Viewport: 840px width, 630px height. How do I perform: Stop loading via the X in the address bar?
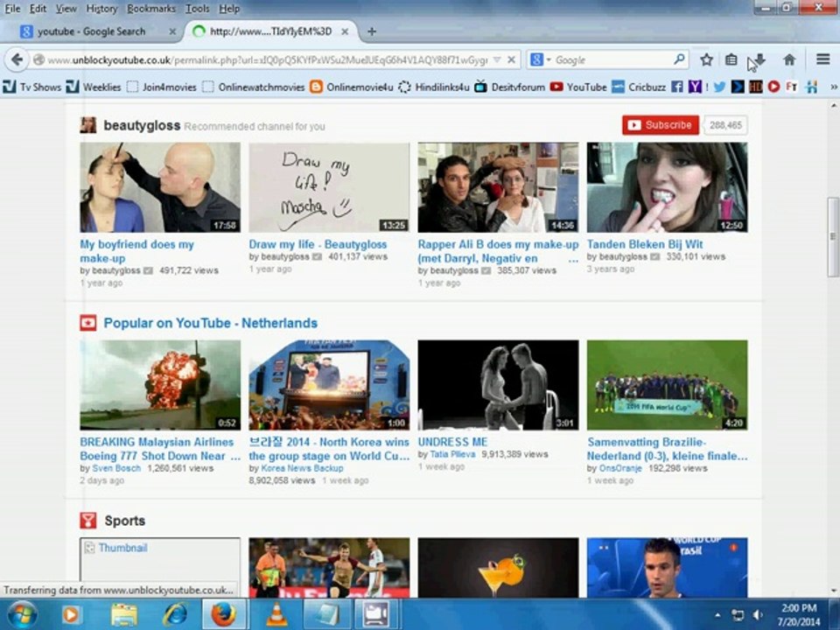pos(512,59)
